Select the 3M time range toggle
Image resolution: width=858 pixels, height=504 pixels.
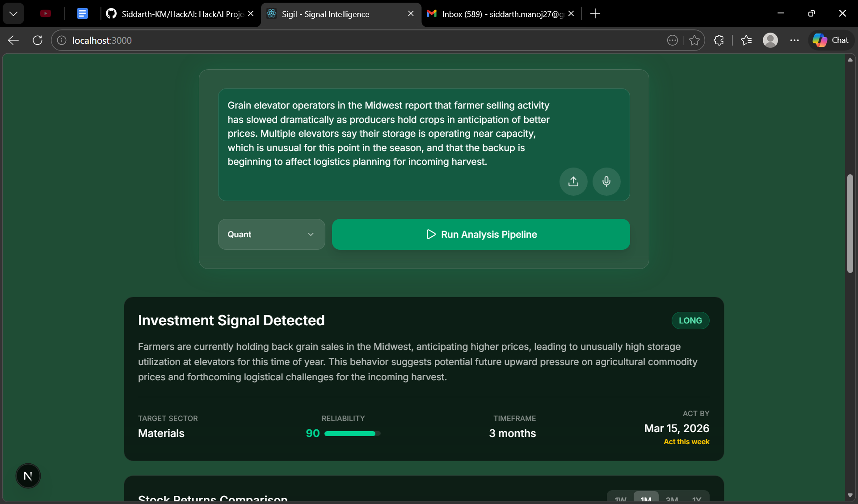coord(672,499)
